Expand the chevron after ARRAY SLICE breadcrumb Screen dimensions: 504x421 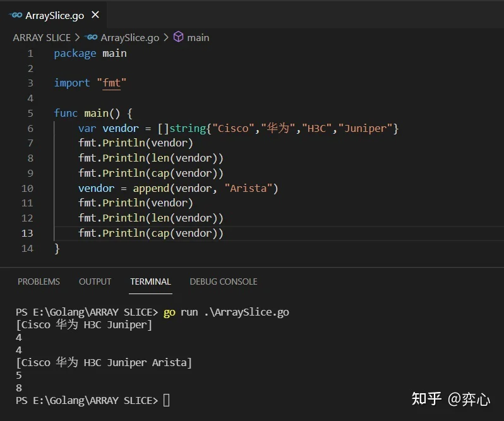(x=77, y=38)
